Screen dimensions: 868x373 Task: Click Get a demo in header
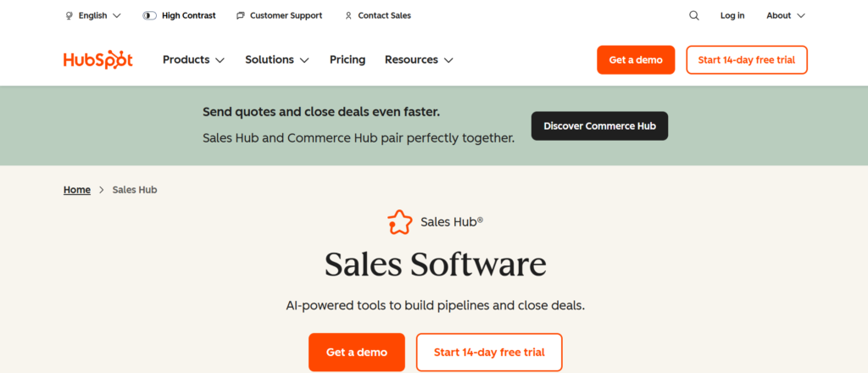click(x=636, y=60)
